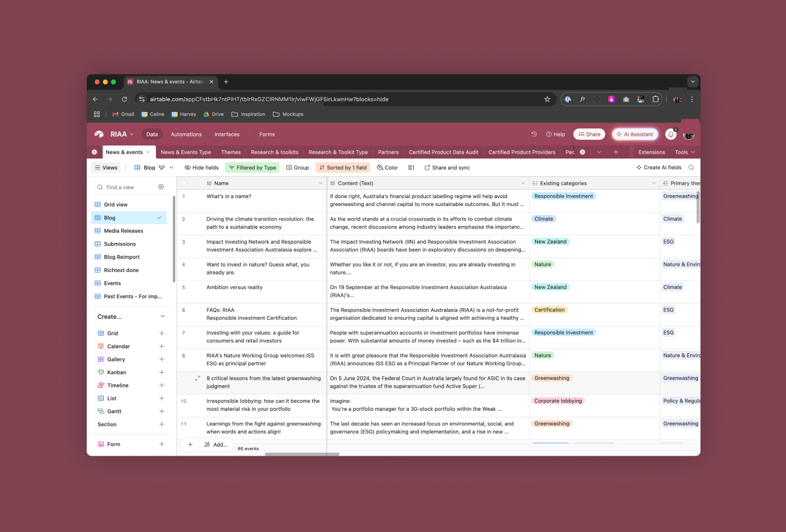The height and width of the screenshot is (532, 786).
Task: Click the row height icon in toolbar
Action: point(411,168)
